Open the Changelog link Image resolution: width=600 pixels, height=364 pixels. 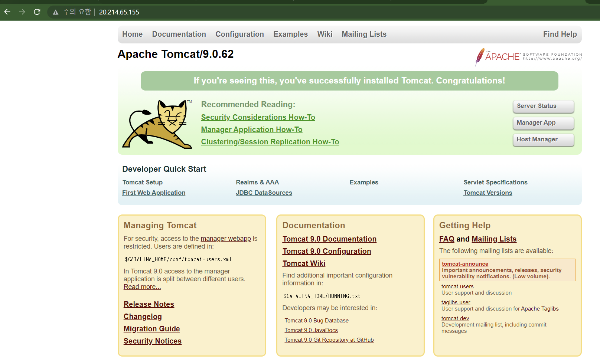[x=143, y=317]
